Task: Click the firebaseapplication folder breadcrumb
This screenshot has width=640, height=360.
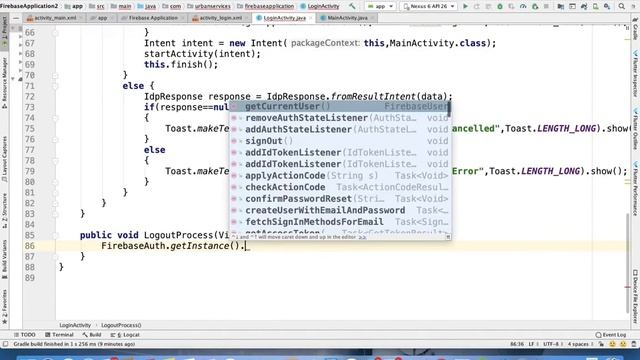Action: pyautogui.click(x=266, y=6)
